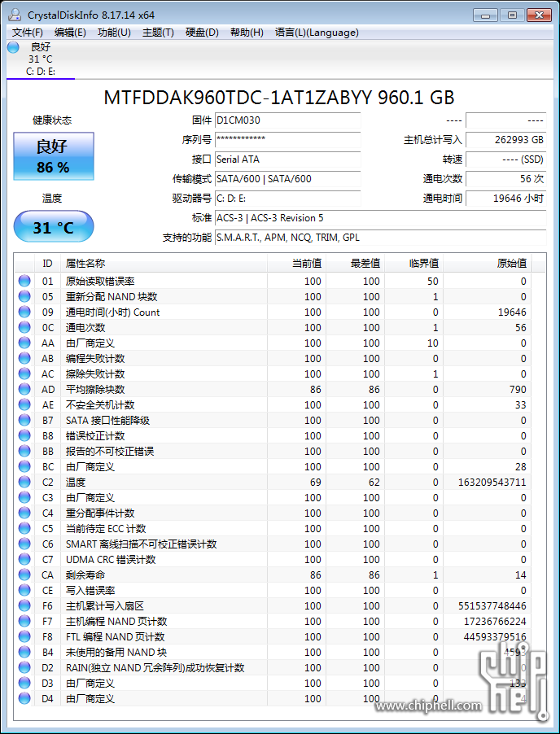Image resolution: width=560 pixels, height=734 pixels.
Task: Click status orb of row 09 通电时间
Action: point(24,312)
